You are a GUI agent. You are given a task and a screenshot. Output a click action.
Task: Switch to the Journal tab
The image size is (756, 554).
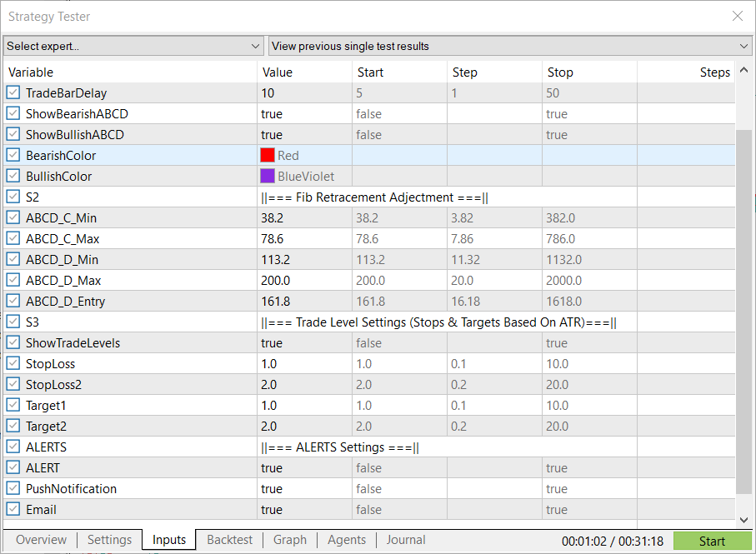pos(406,540)
